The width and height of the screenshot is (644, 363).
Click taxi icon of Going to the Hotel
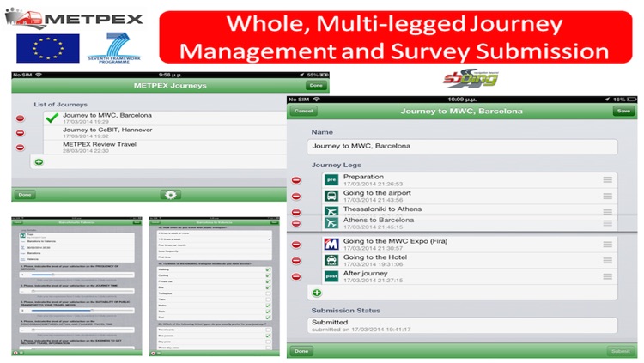click(x=331, y=260)
